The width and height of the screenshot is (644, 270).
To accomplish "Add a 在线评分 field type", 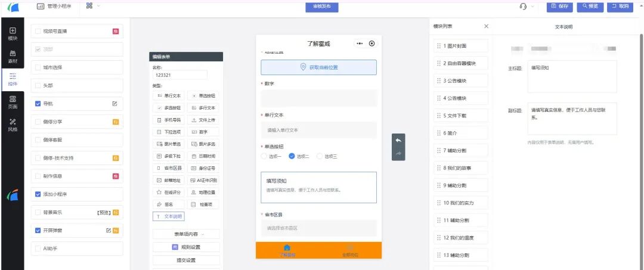I will tap(169, 192).
